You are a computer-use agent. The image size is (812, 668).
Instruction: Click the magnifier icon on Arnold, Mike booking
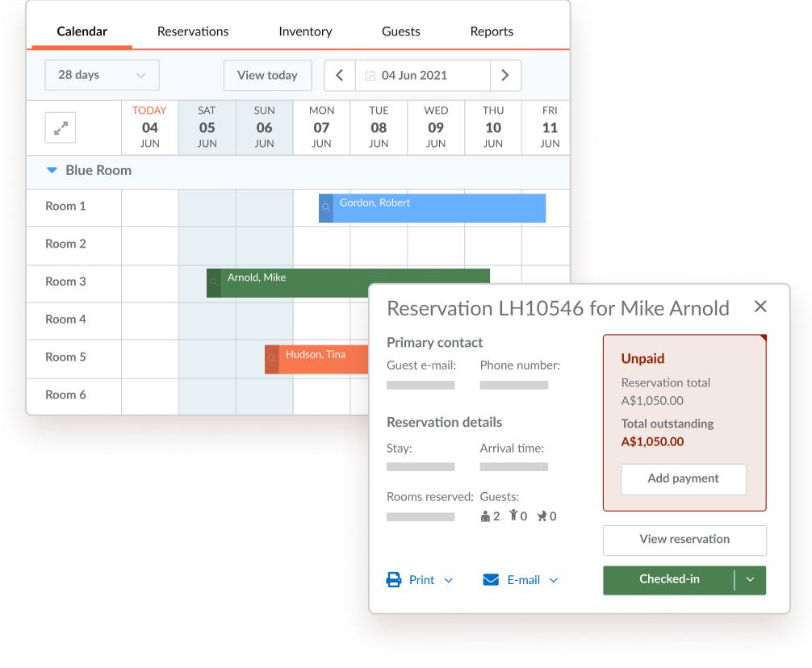pos(214,283)
